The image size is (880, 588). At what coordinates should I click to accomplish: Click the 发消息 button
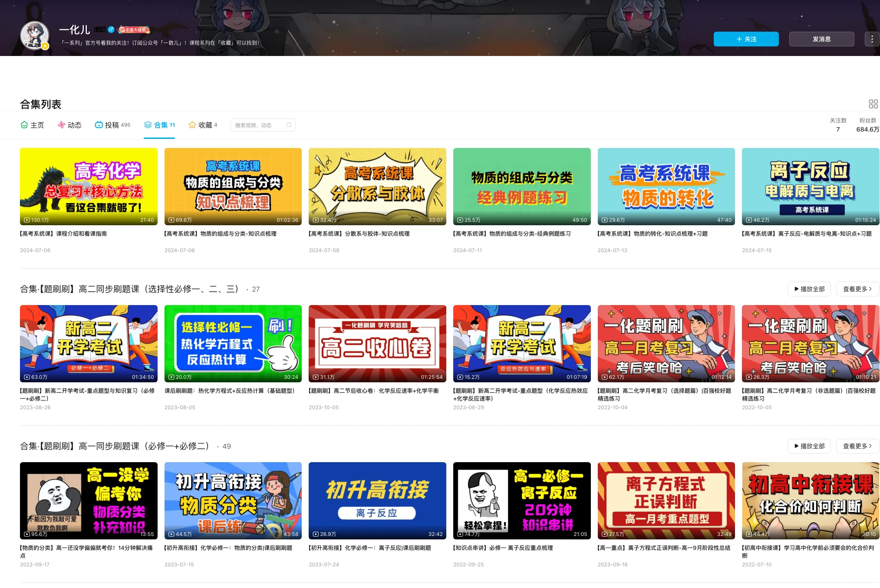[821, 39]
